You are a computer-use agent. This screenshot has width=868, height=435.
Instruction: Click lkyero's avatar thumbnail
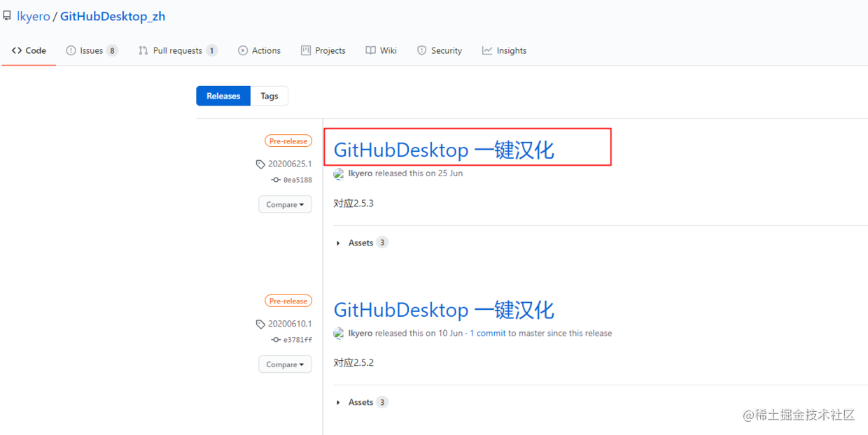click(x=339, y=173)
